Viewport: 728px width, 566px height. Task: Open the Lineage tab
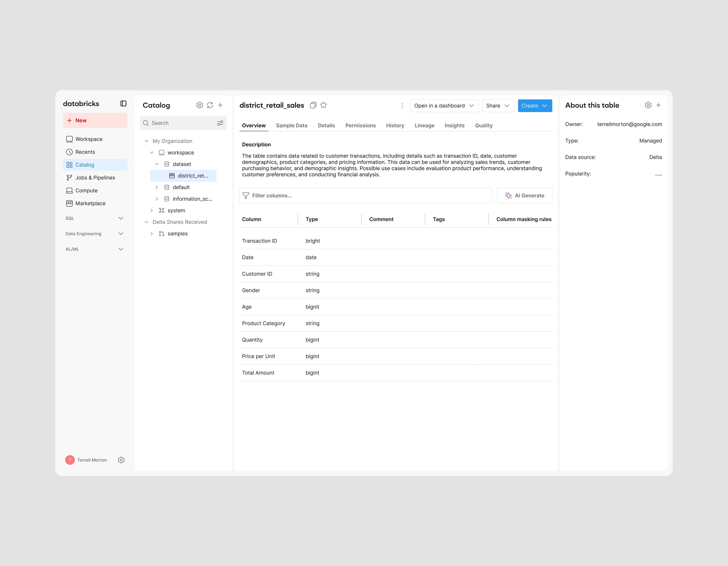point(424,126)
